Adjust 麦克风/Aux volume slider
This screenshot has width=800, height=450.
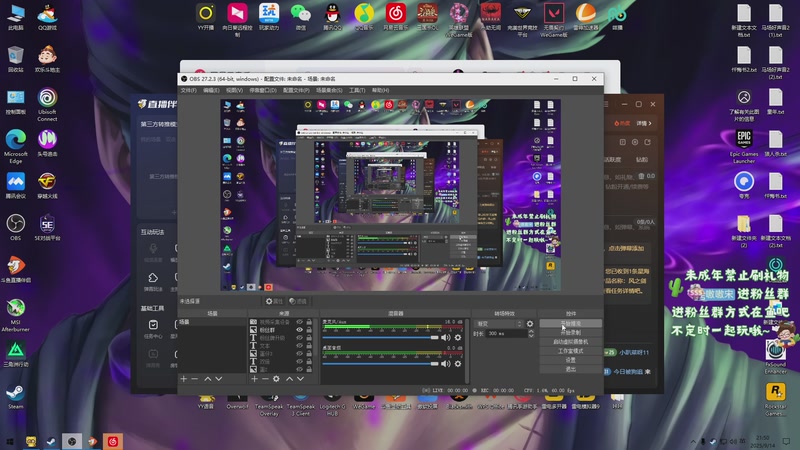coord(380,337)
